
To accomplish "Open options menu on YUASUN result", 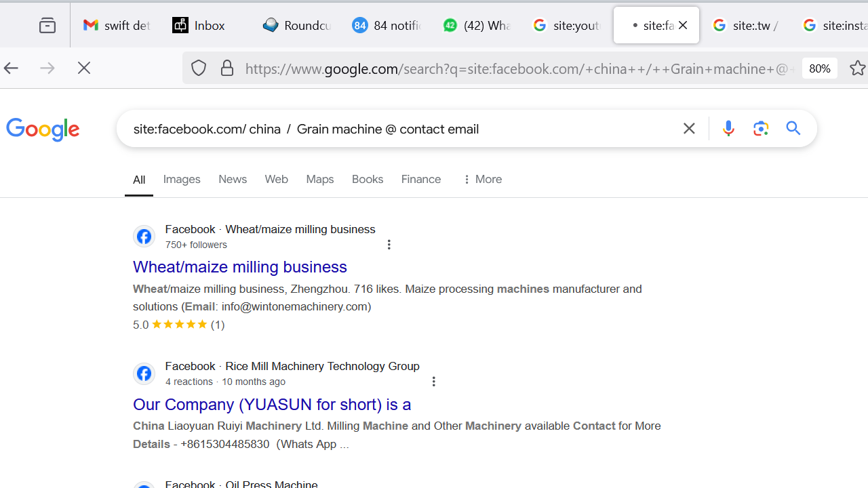I will tap(433, 382).
